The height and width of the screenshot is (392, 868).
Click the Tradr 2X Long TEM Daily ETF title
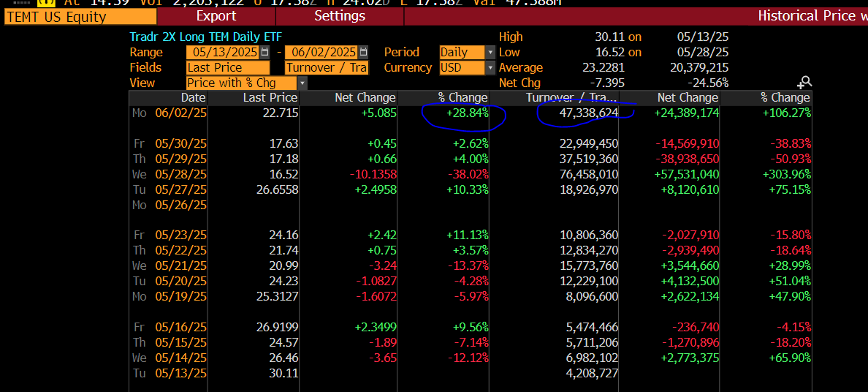205,37
